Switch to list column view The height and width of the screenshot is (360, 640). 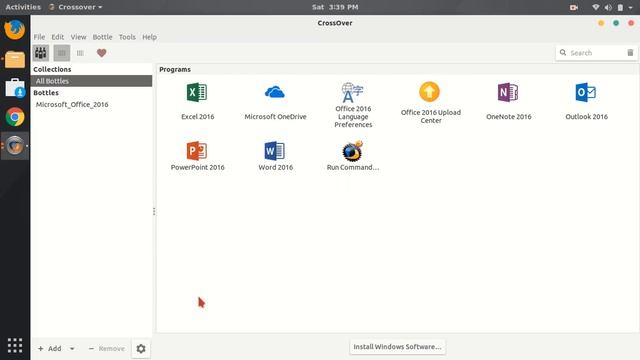click(80, 53)
